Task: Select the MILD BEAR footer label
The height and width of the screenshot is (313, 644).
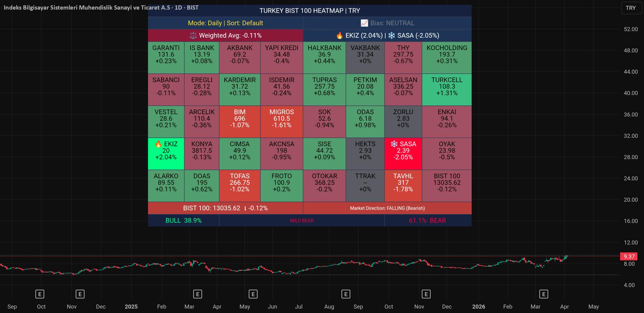Action: 302,221
